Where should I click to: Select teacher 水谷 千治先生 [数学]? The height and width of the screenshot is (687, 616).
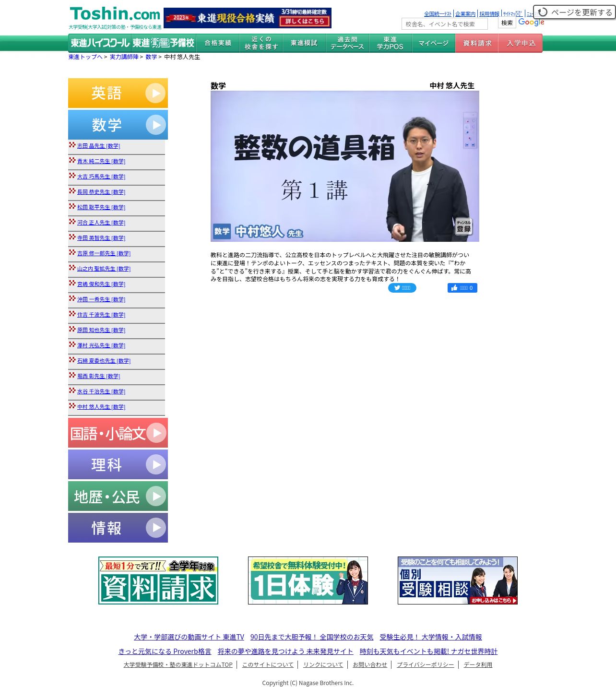pyautogui.click(x=101, y=391)
